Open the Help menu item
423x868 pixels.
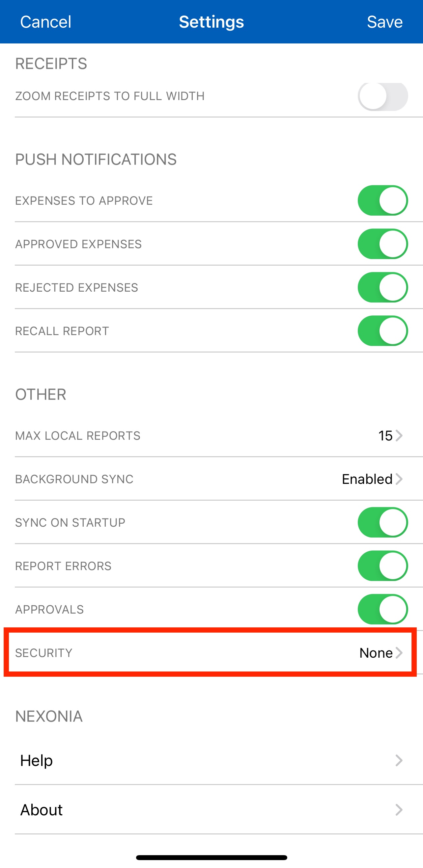coord(37,760)
